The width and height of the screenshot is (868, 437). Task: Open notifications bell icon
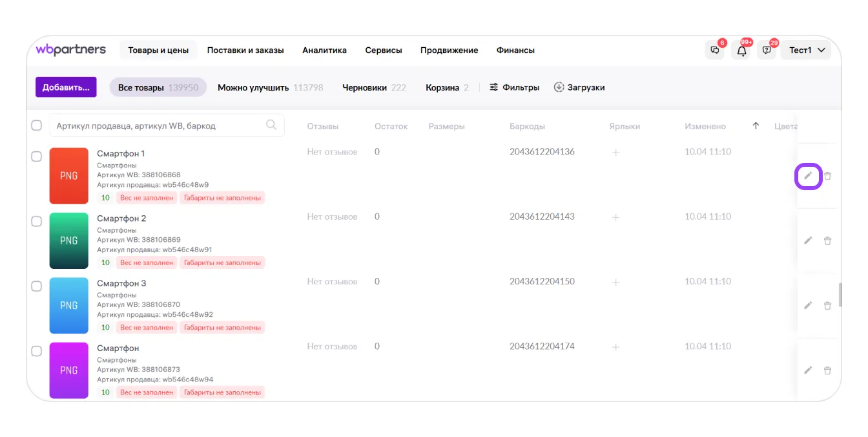[x=741, y=50]
